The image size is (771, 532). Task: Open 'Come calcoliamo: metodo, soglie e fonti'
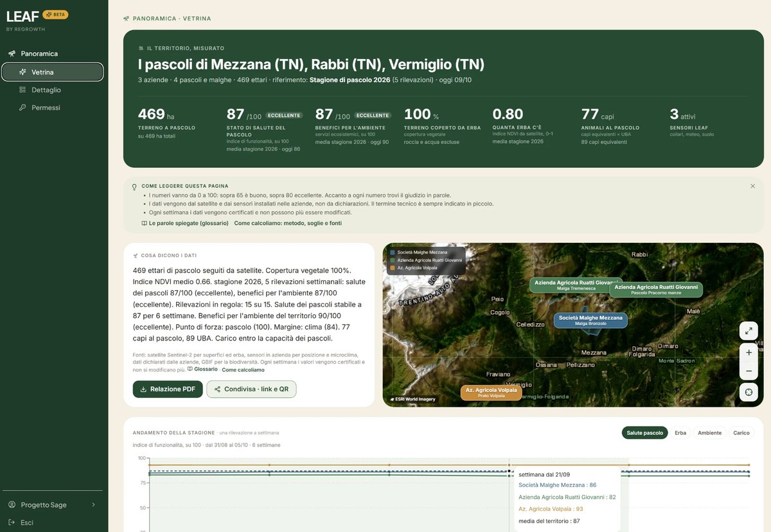pyautogui.click(x=288, y=223)
